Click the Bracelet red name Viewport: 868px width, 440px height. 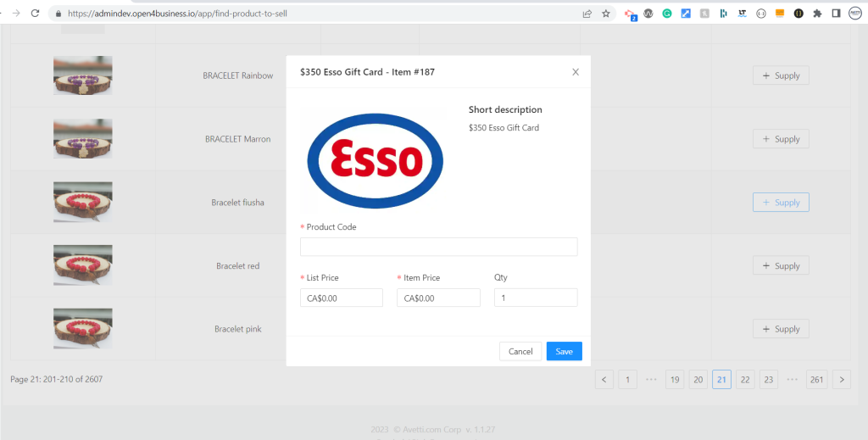click(x=238, y=265)
